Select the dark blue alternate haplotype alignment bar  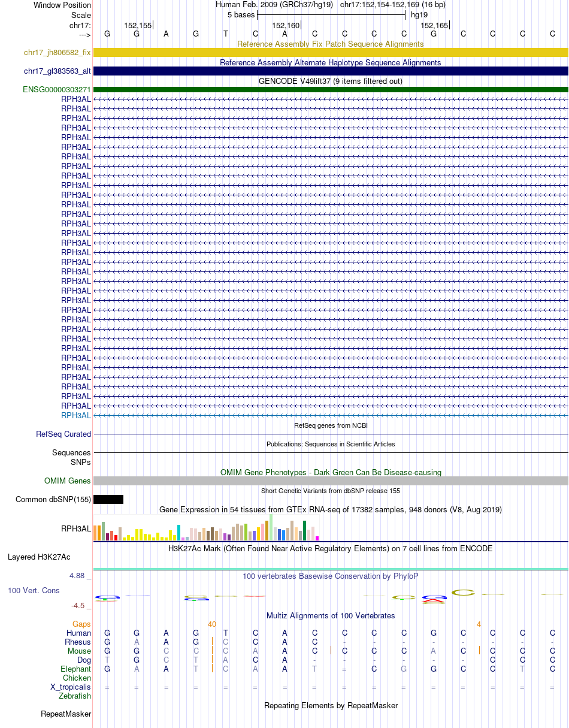coord(331,71)
